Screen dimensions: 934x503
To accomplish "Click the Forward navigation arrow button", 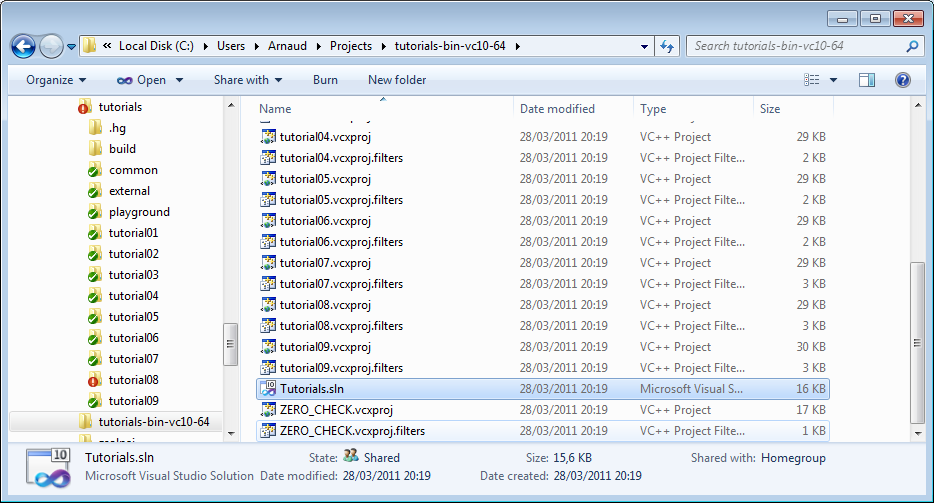I will (x=51, y=46).
